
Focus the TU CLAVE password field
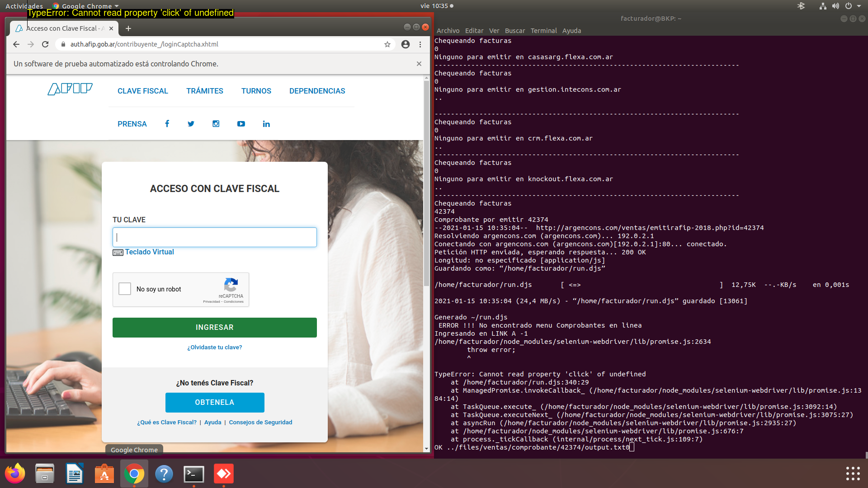pyautogui.click(x=215, y=237)
